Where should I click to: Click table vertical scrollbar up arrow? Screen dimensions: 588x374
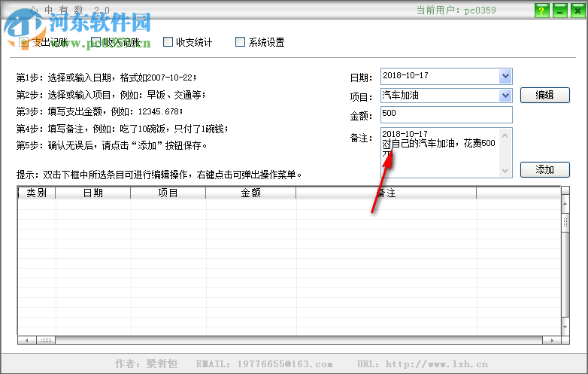[565, 204]
